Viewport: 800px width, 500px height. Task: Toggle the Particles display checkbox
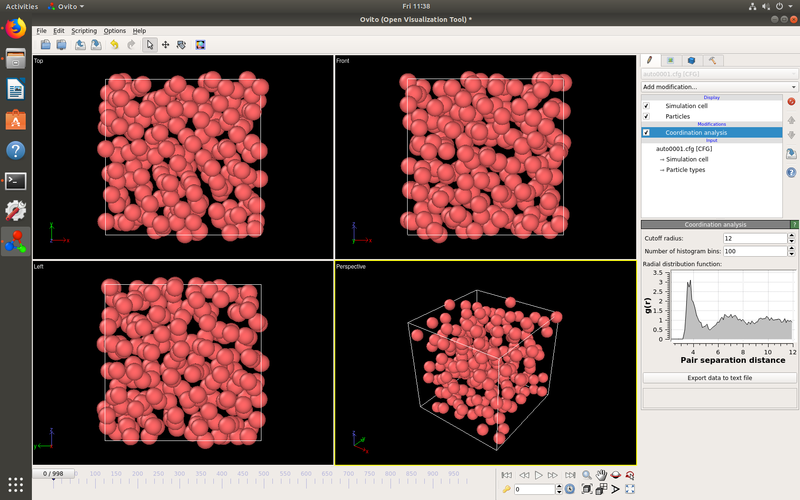tap(646, 116)
